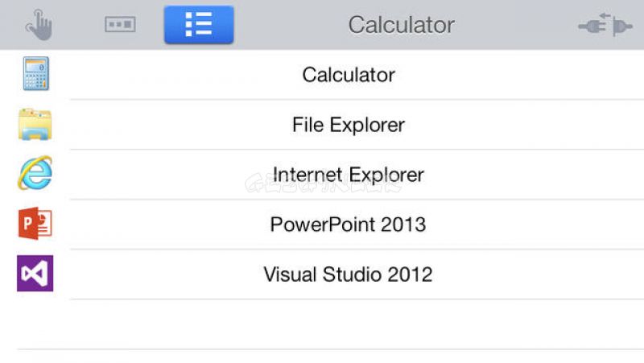Screen dimensions: 644x363
Task: Click blank space right of the File Explorer label
Action: coord(526,125)
